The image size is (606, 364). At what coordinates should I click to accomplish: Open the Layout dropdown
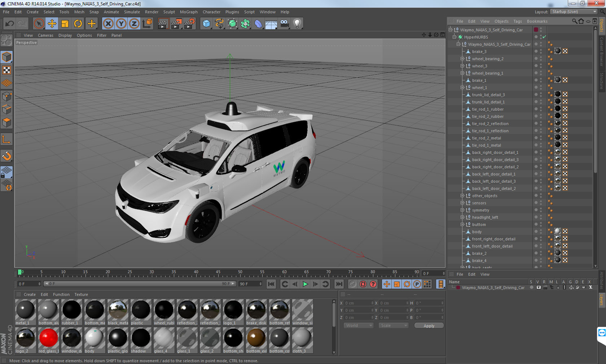coord(574,12)
